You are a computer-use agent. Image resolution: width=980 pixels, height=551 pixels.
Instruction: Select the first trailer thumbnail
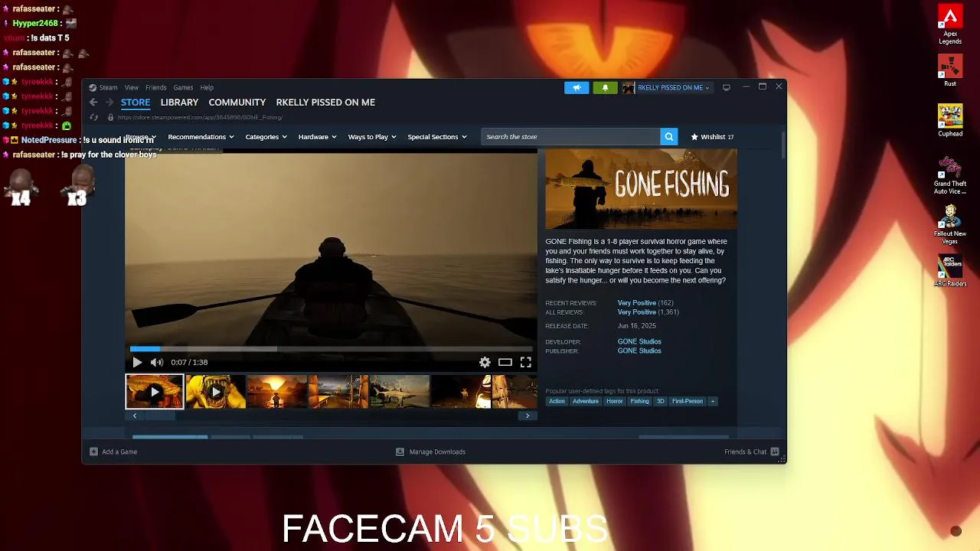155,392
